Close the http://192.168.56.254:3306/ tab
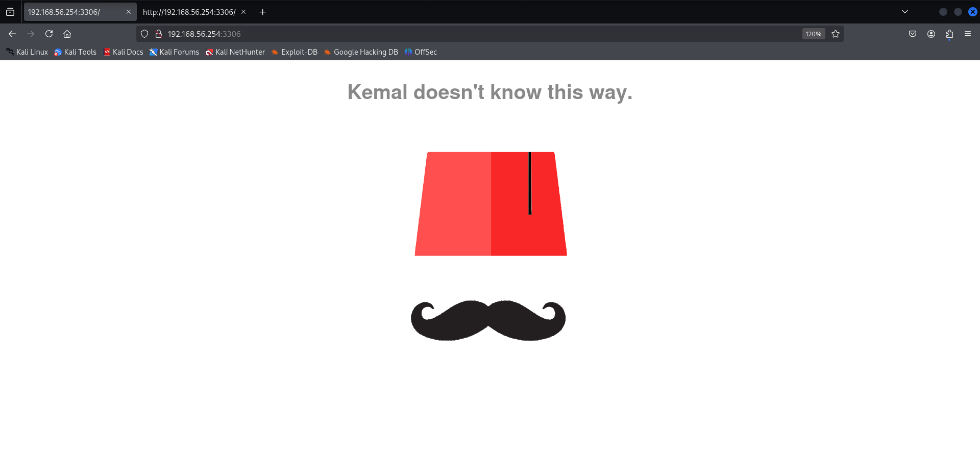The image size is (980, 476). pos(243,12)
